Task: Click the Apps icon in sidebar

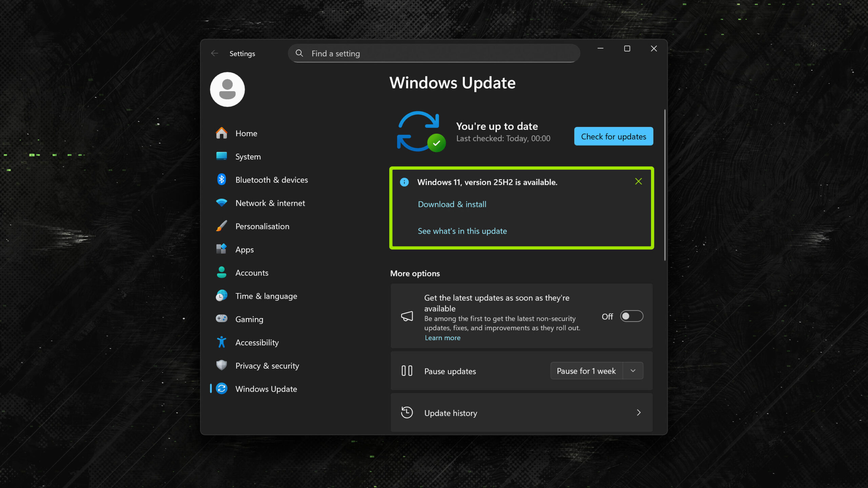Action: [x=221, y=249]
